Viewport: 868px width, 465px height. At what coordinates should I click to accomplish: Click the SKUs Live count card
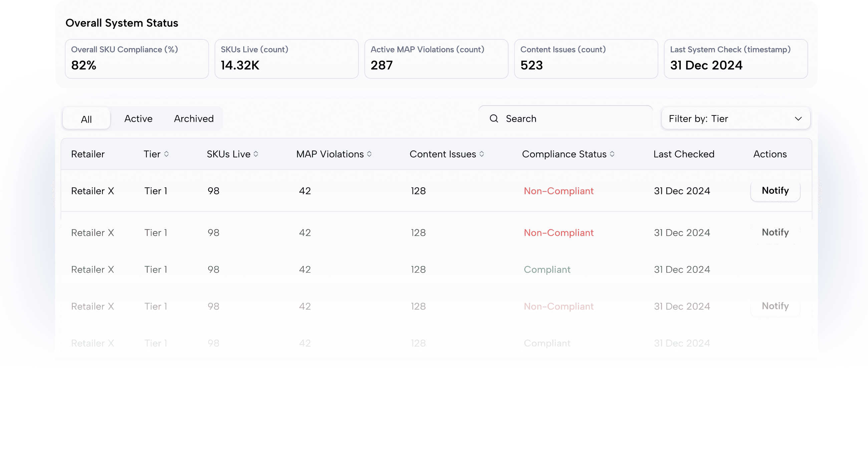point(286,59)
